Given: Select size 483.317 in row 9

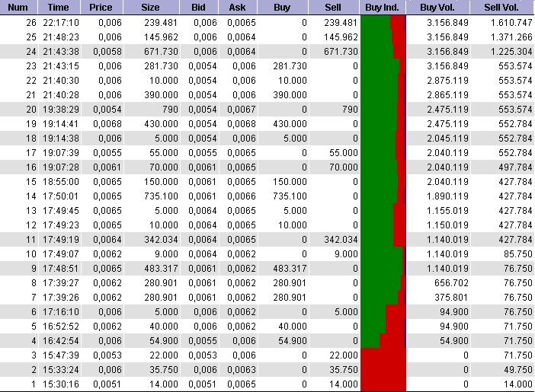Looking at the screenshot, I should pos(161,269).
